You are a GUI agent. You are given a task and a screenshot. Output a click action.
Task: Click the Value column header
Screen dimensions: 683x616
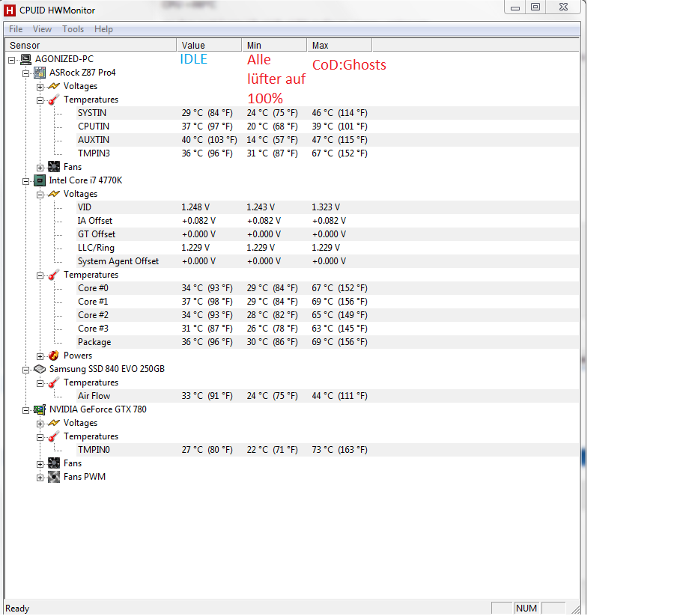[x=209, y=45]
